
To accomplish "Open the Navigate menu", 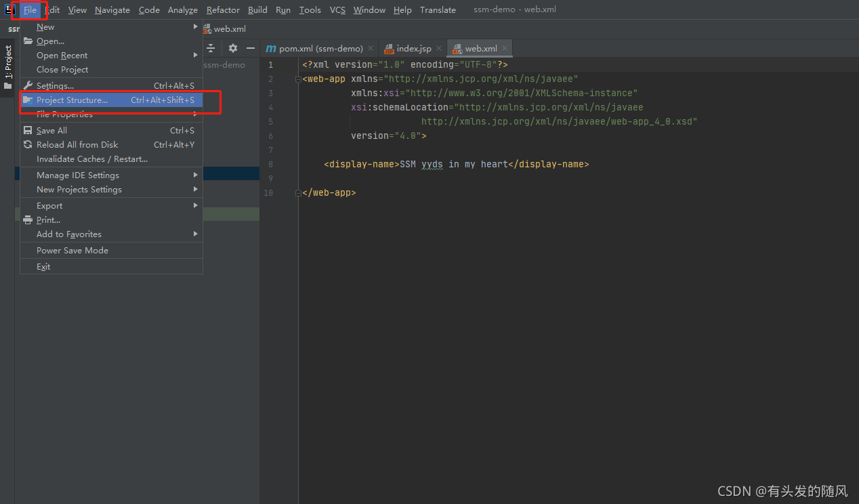I will pyautogui.click(x=112, y=10).
